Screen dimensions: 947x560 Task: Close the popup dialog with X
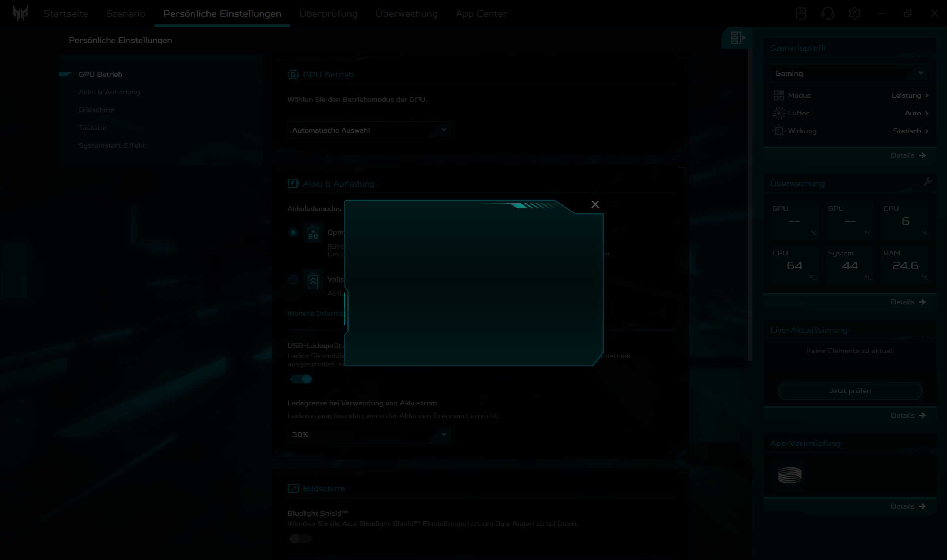pos(595,204)
